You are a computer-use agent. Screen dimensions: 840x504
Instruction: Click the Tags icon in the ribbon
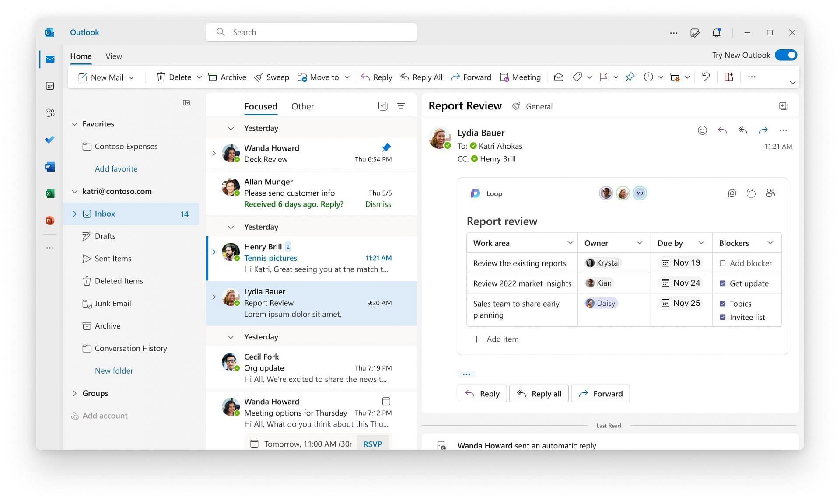577,77
